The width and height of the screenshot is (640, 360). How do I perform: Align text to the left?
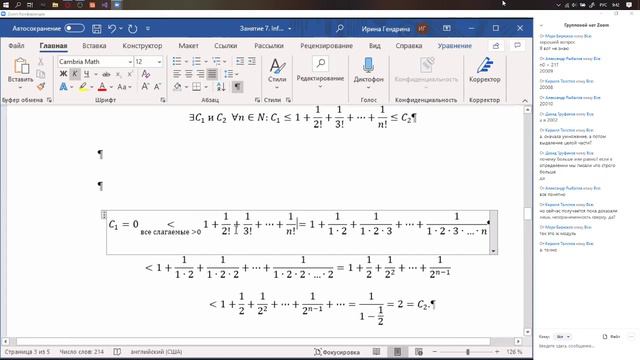click(177, 74)
